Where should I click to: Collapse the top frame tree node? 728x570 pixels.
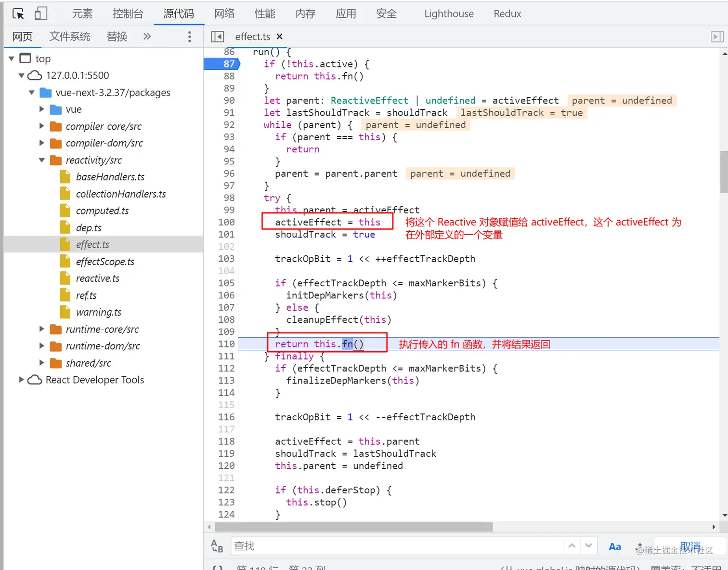[12, 58]
